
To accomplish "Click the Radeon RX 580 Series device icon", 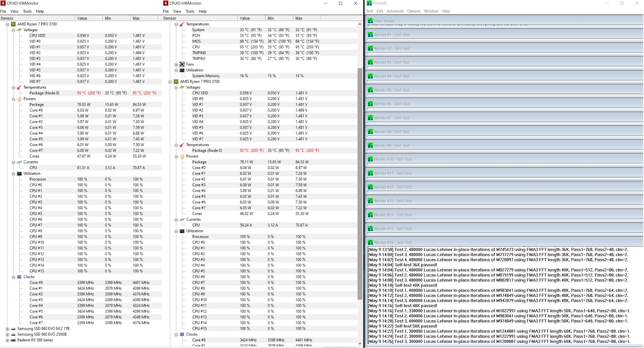I will point(13,340).
